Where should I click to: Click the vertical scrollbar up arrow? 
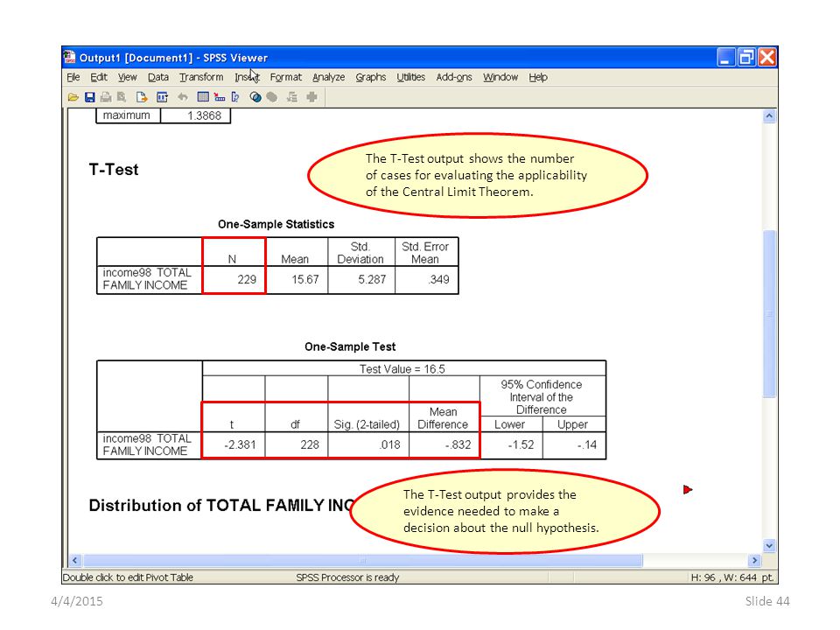click(769, 115)
